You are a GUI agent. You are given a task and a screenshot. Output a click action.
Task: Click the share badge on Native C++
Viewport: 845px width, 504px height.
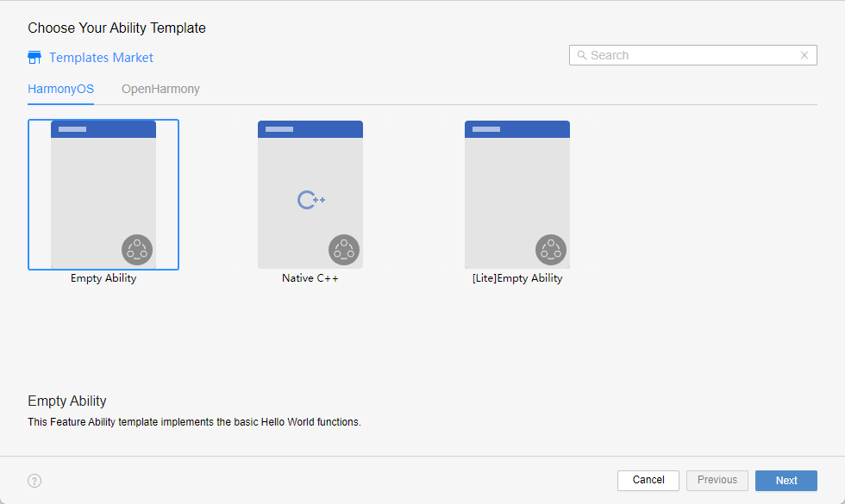click(344, 250)
